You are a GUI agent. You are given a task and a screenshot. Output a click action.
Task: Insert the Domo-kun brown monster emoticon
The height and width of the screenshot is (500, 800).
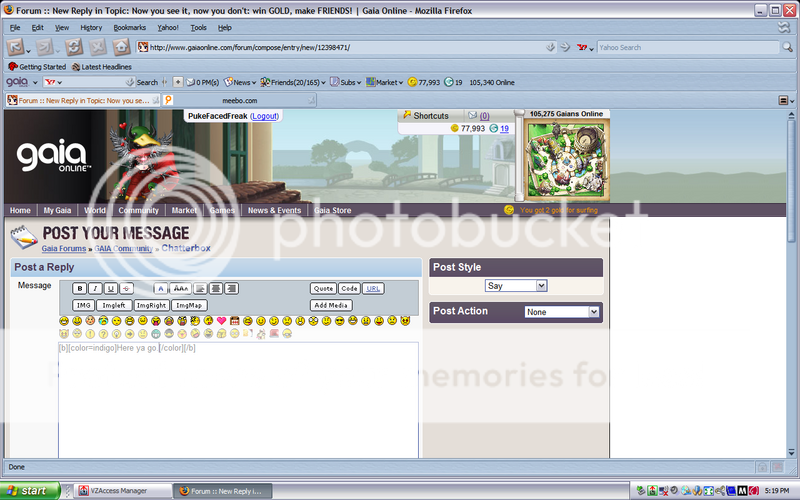click(x=235, y=320)
